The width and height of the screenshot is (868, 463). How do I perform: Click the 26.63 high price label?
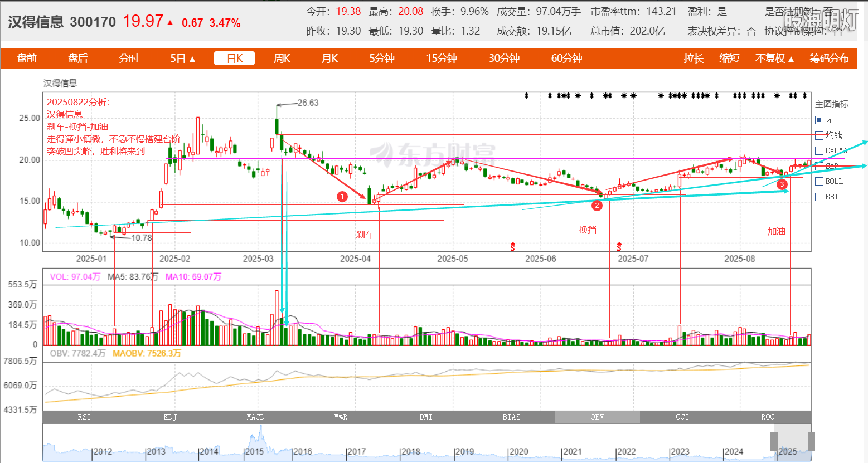[x=308, y=103]
